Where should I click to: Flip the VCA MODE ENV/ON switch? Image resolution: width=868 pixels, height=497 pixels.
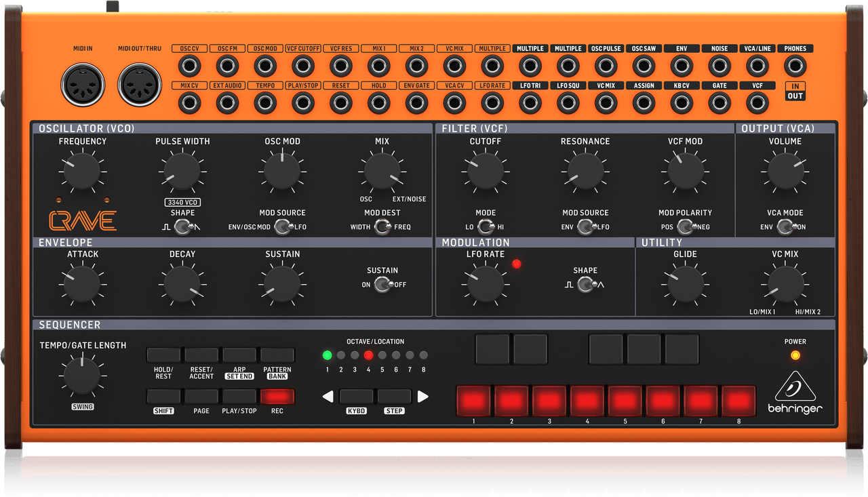[x=785, y=227]
